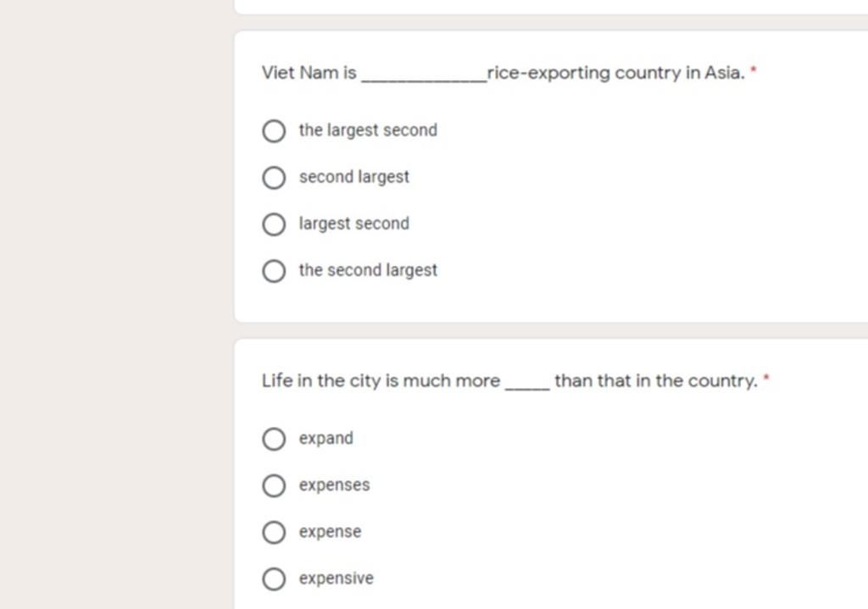The width and height of the screenshot is (868, 609).
Task: Click the "largest second" option label text
Action: pos(354,224)
